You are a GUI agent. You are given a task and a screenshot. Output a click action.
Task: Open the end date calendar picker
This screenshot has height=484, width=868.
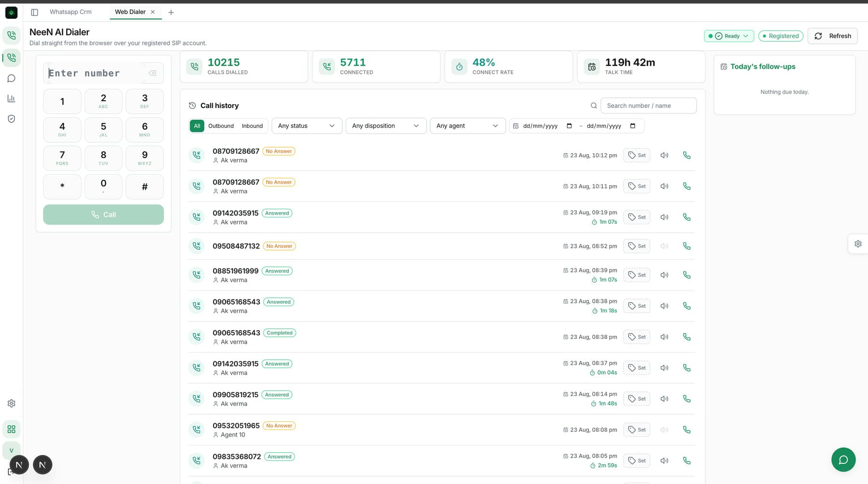(x=633, y=126)
